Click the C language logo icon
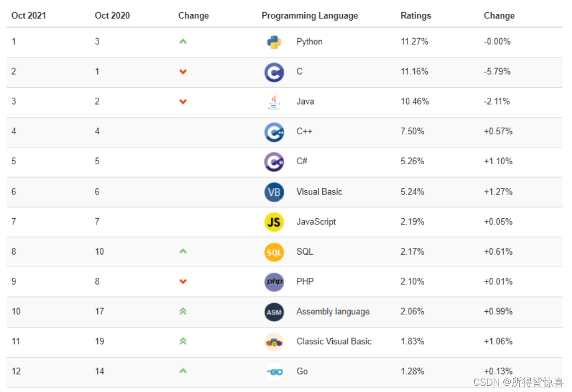Image resolution: width=572 pixels, height=392 pixels. tap(274, 72)
